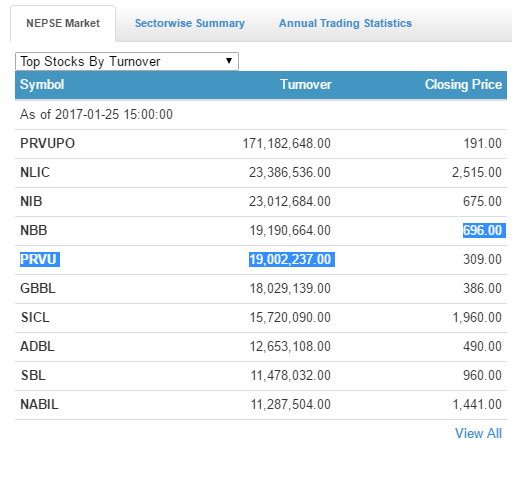The width and height of the screenshot is (527, 478).
Task: Click the dropdown arrow next to Turnover selector
Action: pos(229,61)
